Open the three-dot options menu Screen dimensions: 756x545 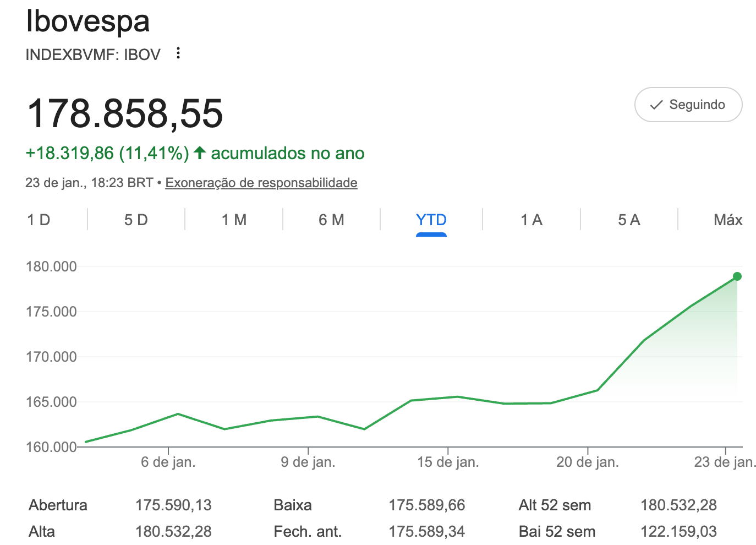click(x=178, y=53)
